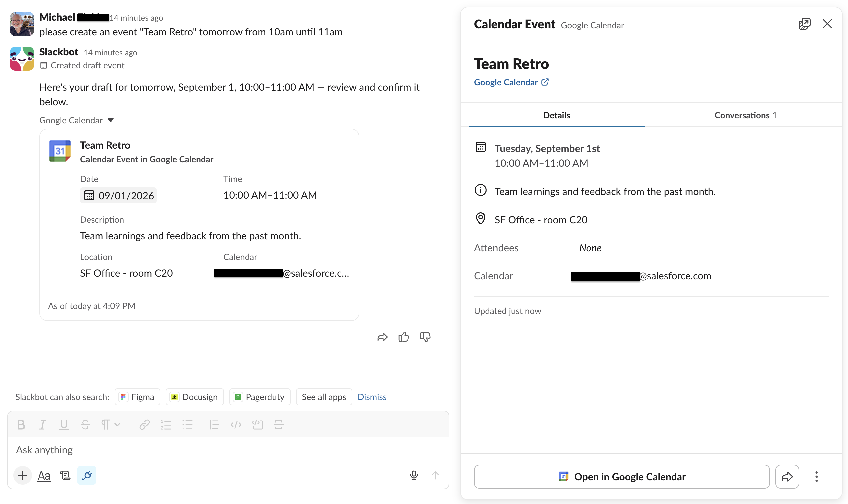The image size is (848, 504).
Task: Click the canvas/snippet icon next to Aa
Action: coord(65,475)
